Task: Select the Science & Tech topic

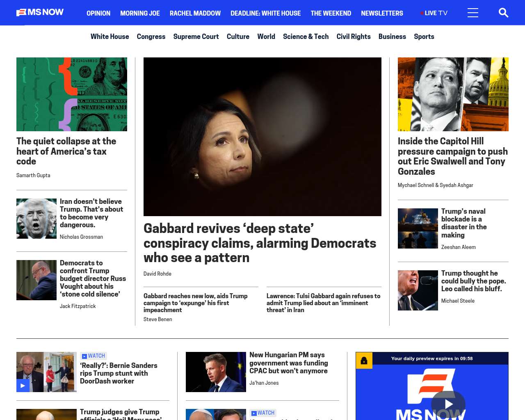Action: (306, 37)
